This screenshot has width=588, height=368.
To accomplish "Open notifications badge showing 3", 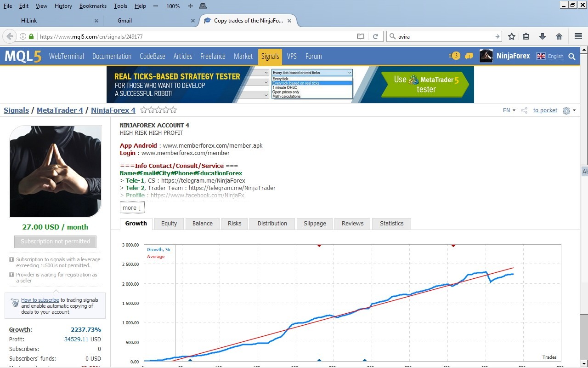I will 455,56.
